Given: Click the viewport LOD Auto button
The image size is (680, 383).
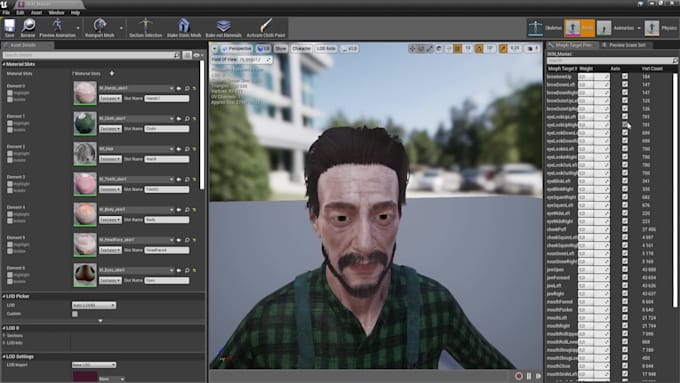Looking at the screenshot, I should [x=326, y=49].
